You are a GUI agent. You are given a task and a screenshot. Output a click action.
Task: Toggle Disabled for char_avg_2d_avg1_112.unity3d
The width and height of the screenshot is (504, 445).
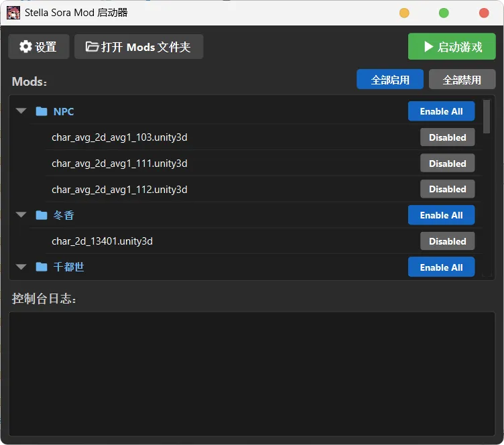click(x=447, y=189)
